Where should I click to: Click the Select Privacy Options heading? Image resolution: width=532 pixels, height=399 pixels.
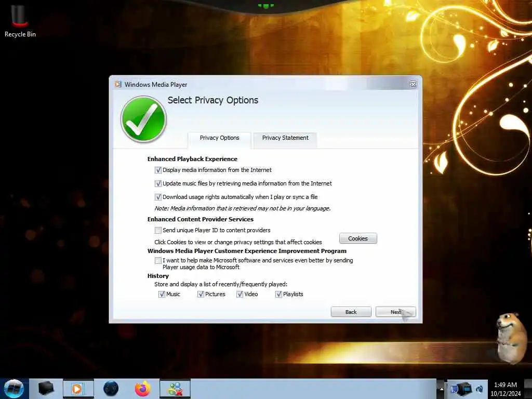click(x=212, y=100)
